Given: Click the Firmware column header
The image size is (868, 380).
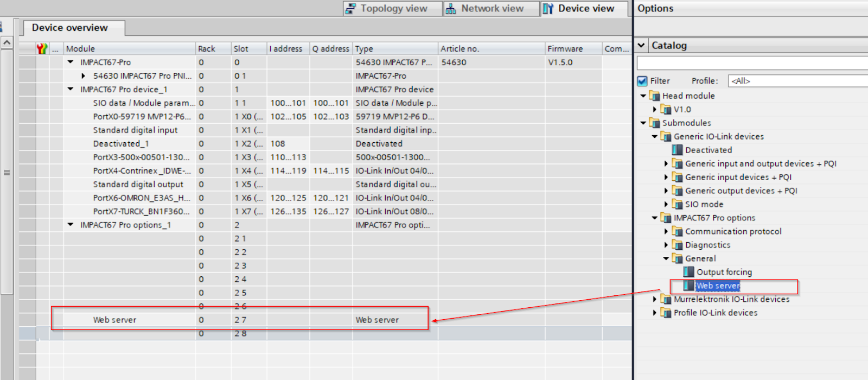Looking at the screenshot, I should click(573, 49).
